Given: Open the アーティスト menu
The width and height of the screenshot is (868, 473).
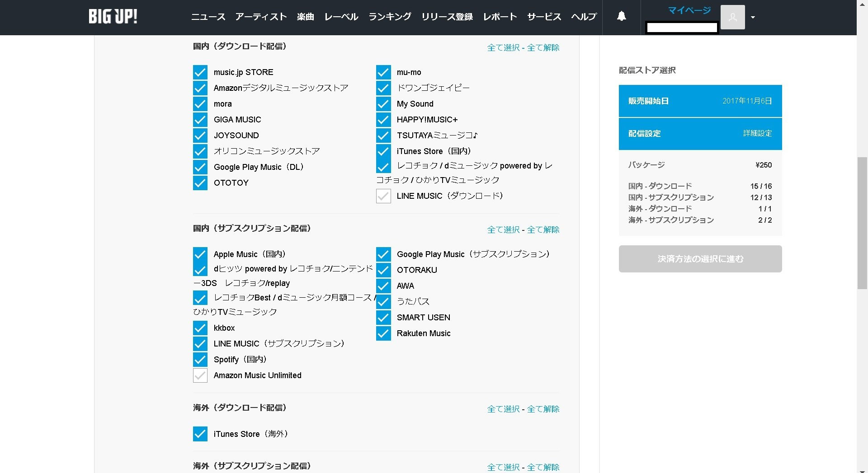Looking at the screenshot, I should [261, 17].
